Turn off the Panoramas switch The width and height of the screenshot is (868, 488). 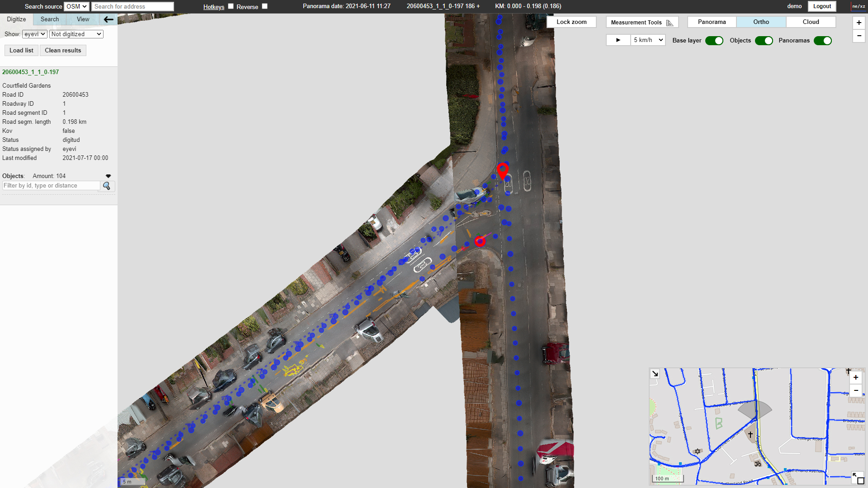[822, 41]
